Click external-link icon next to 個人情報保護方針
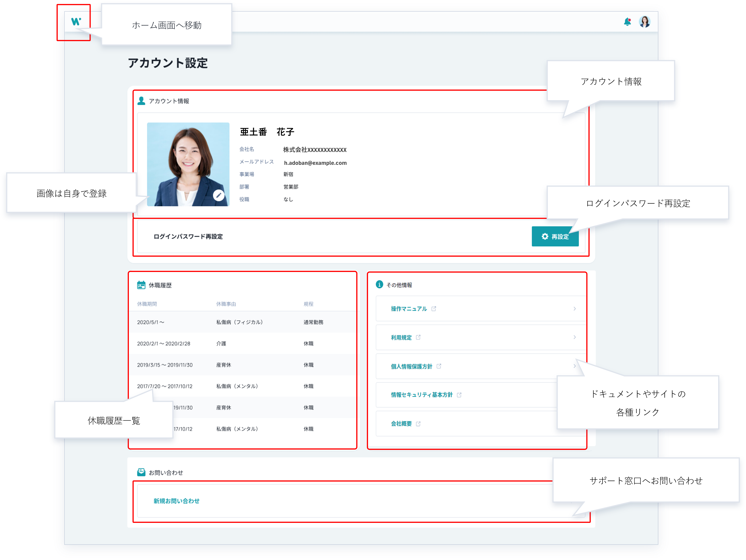Viewport: 746px width, 560px height. [439, 366]
